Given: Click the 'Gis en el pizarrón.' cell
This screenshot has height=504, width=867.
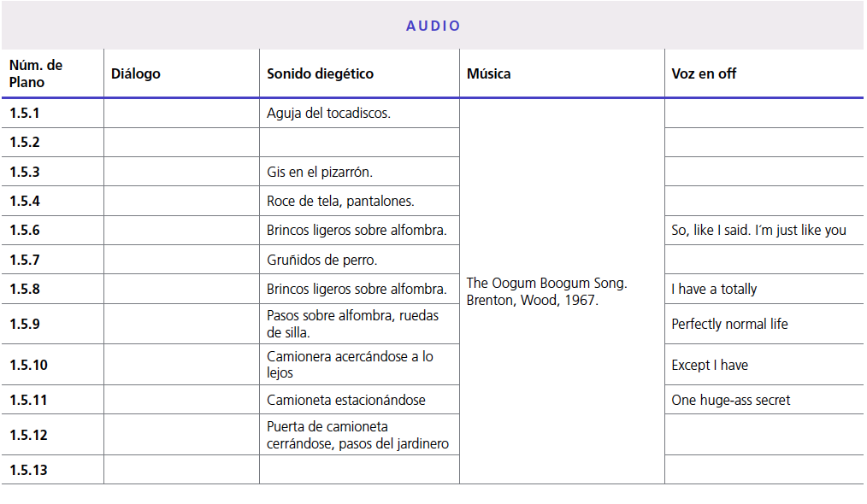Looking at the screenshot, I should (319, 172).
